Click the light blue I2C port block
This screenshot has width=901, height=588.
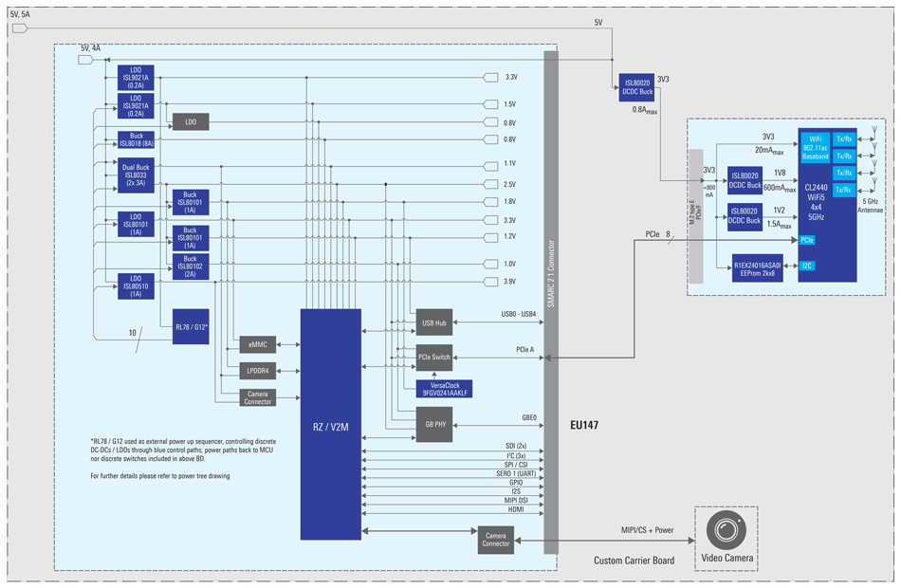tap(807, 266)
